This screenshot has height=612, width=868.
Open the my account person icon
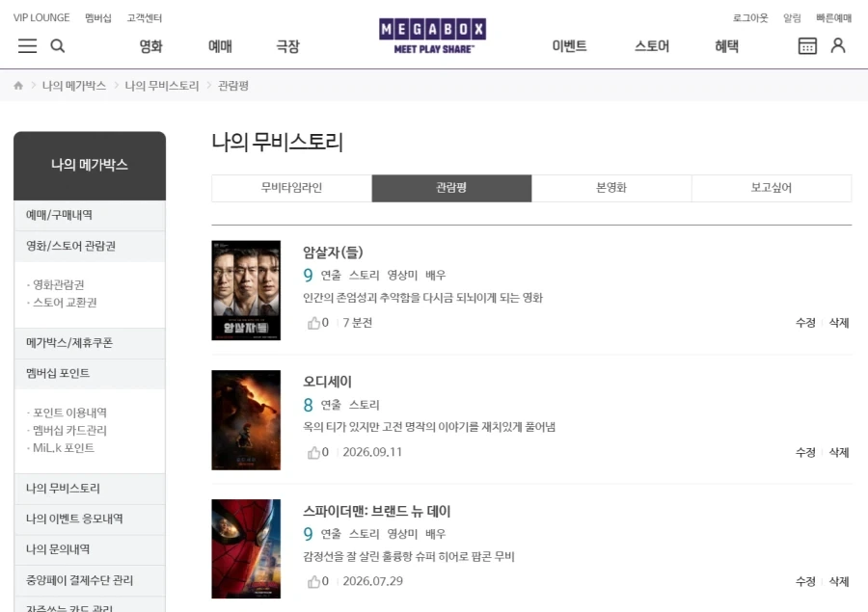point(838,45)
